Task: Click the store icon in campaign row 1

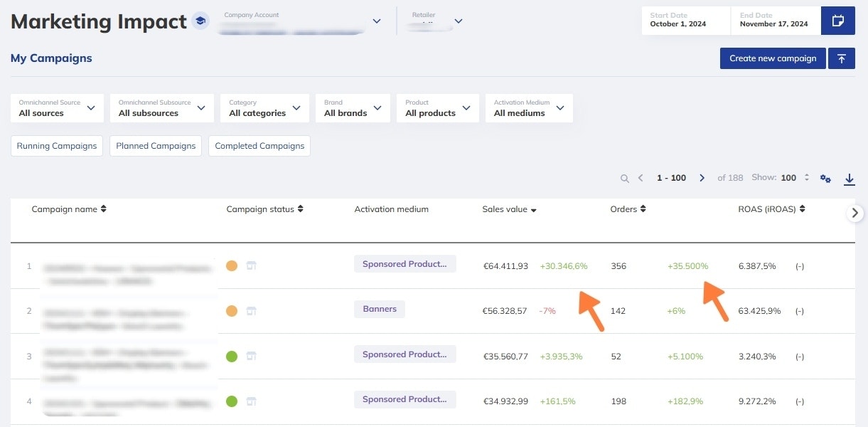Action: (x=250, y=265)
